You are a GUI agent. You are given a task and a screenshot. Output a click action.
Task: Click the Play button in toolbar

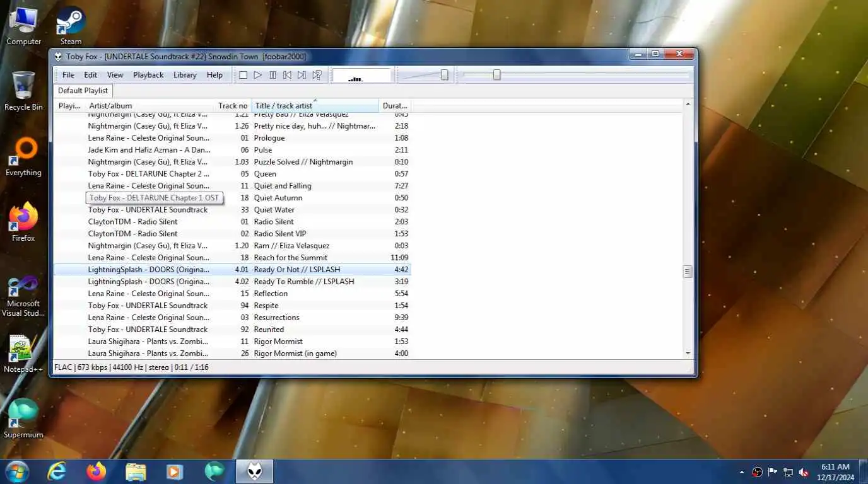(257, 75)
